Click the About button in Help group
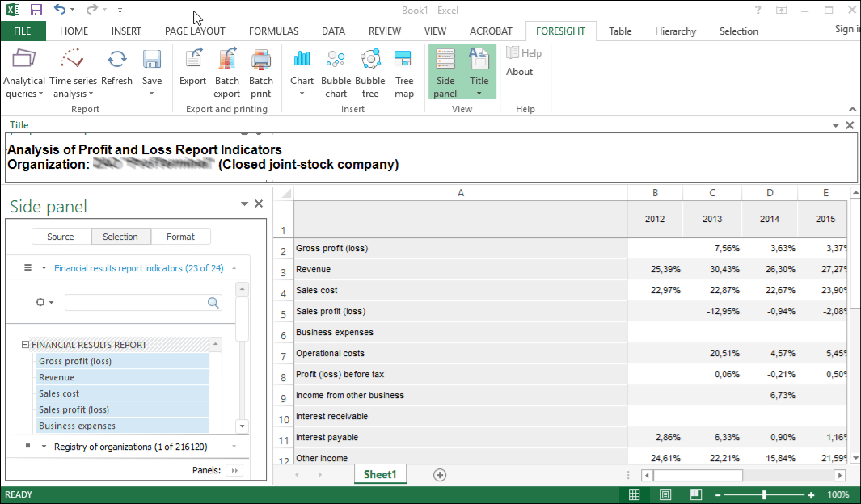 (x=519, y=72)
